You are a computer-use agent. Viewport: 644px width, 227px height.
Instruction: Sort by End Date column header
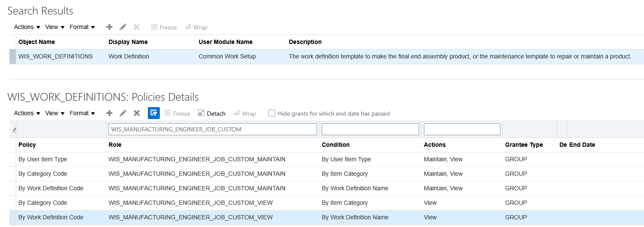point(582,145)
